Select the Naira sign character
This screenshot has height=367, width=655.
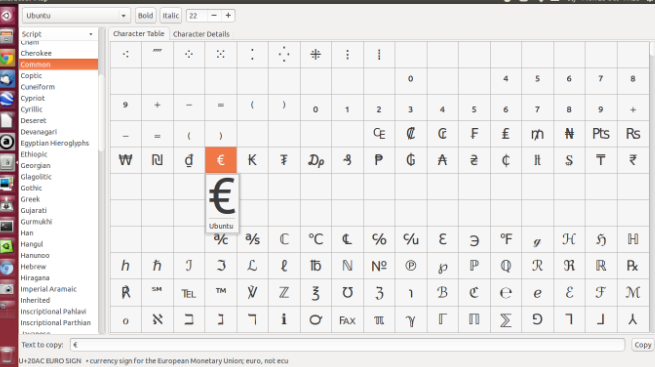[x=569, y=134]
